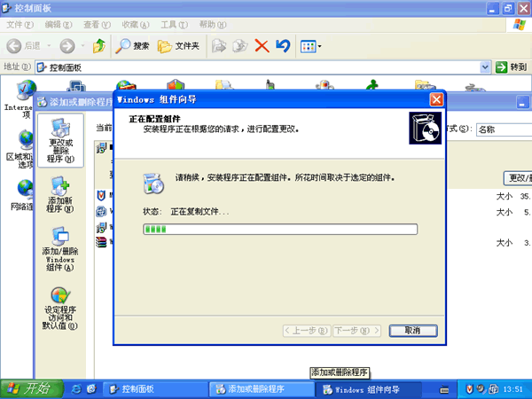
Task: Click the 名称 sort-by combo box
Action: 504,129
